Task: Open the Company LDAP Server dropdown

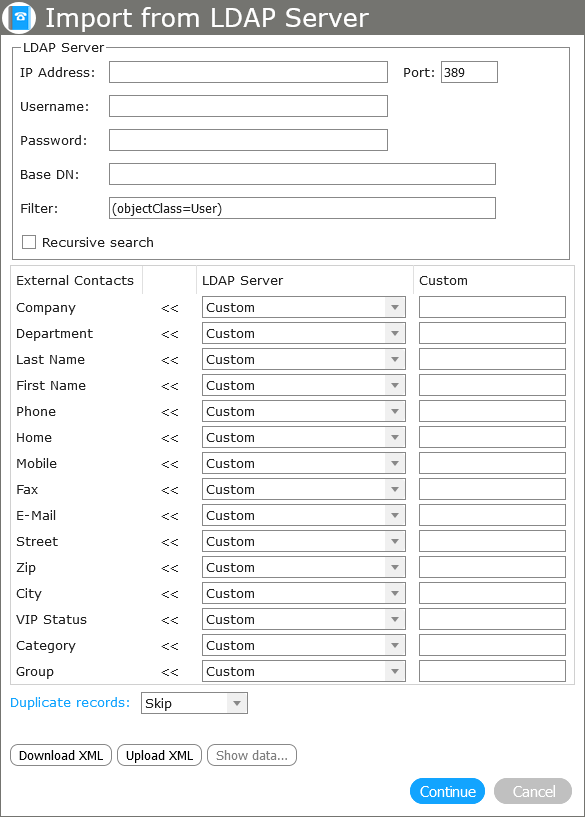Action: tap(304, 307)
